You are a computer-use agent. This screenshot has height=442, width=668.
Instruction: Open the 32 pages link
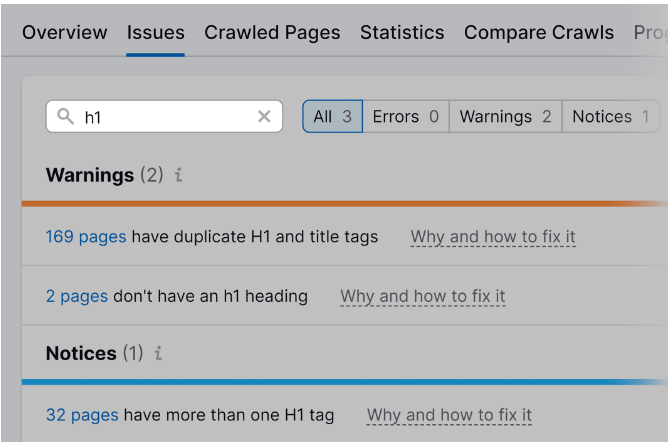click(82, 415)
